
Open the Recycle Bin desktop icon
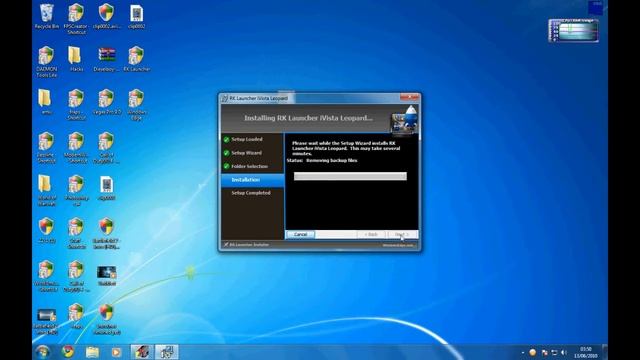[47, 16]
